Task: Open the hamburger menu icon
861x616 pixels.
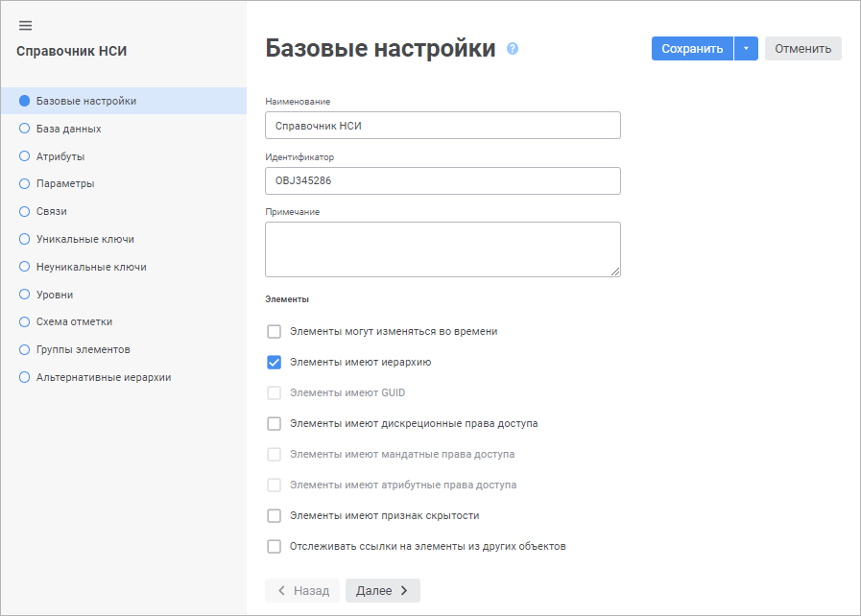Action: pos(25,25)
